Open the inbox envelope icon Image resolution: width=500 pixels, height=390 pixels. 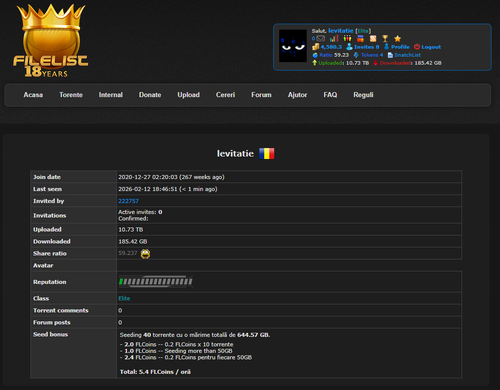[x=320, y=39]
